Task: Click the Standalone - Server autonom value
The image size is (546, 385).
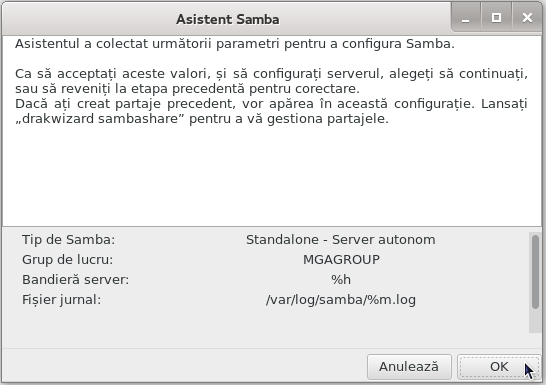Action: [x=341, y=240]
